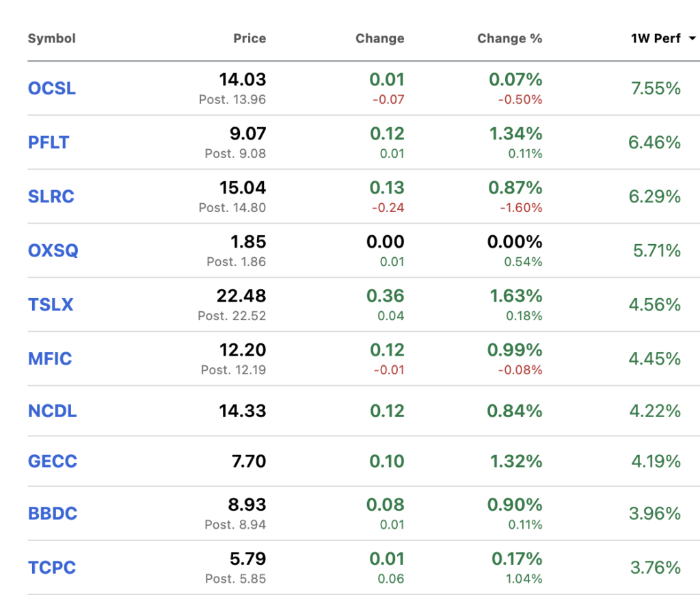Click the NCDL ticker symbol

53,411
